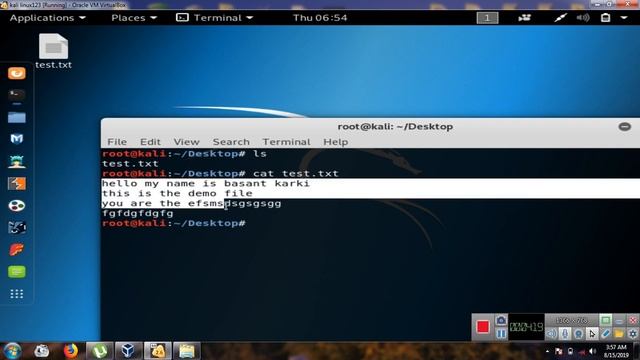This screenshot has width=640, height=360.
Task: Show all applications grid in dock
Action: pos(17,294)
